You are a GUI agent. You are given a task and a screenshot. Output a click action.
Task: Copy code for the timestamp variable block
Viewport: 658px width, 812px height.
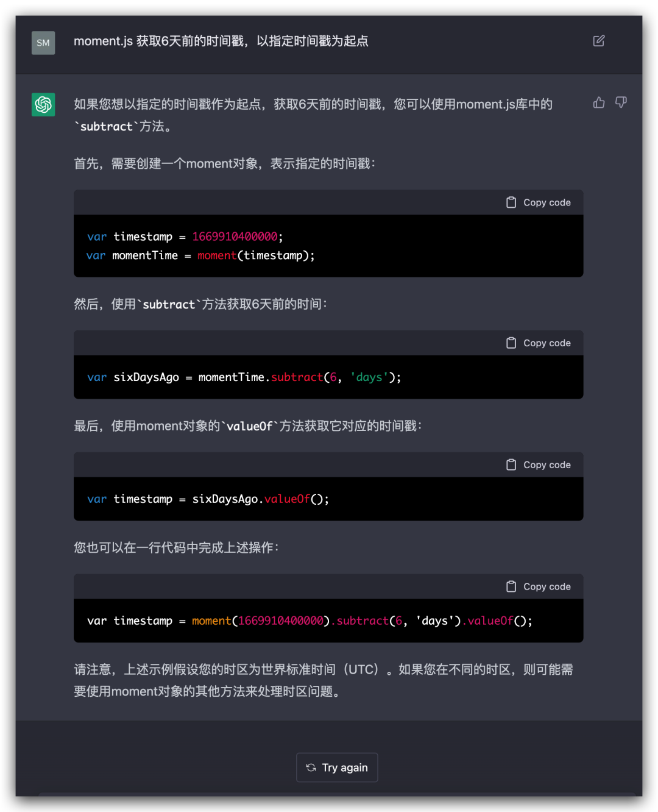point(539,202)
